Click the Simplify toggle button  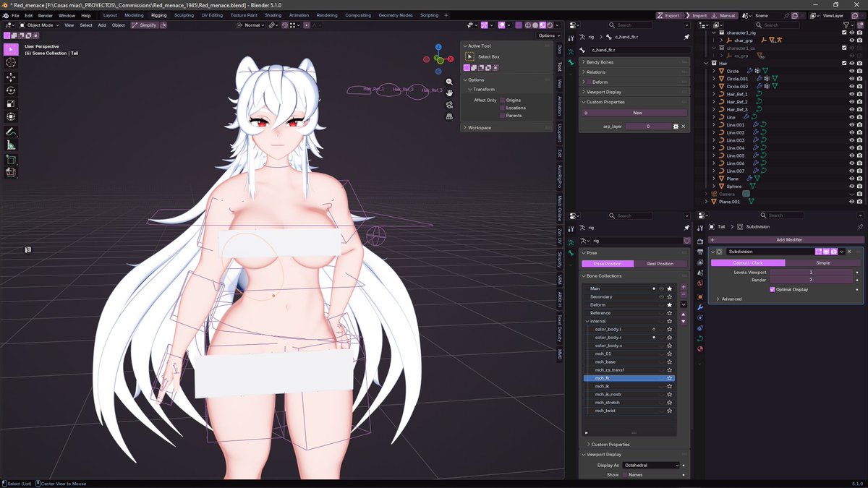[x=144, y=25]
